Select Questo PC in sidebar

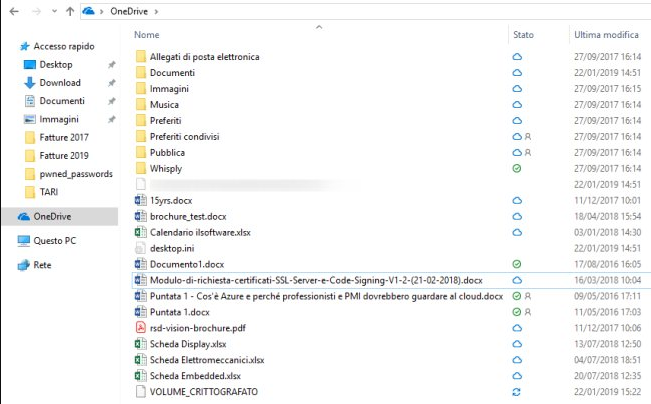coord(54,241)
